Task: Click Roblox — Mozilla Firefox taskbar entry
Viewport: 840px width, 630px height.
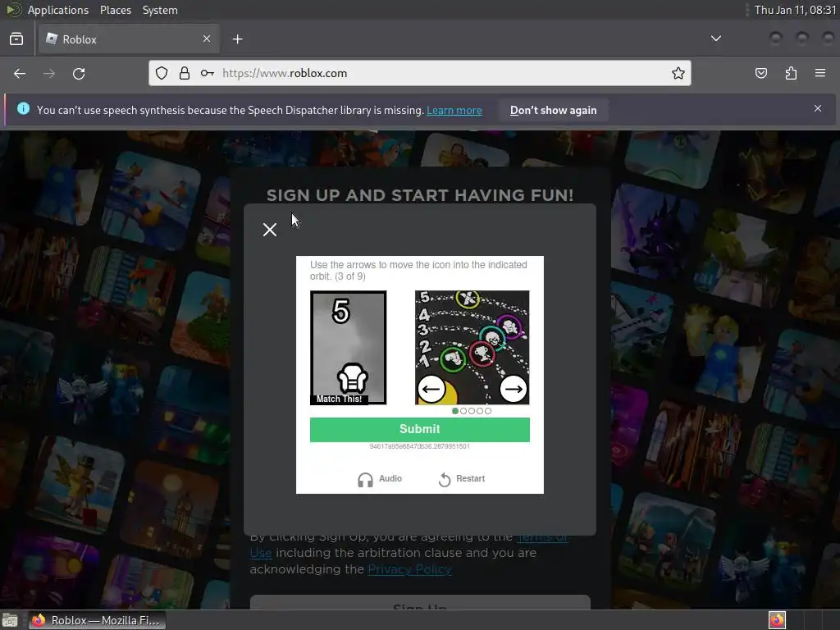Action: (97, 620)
